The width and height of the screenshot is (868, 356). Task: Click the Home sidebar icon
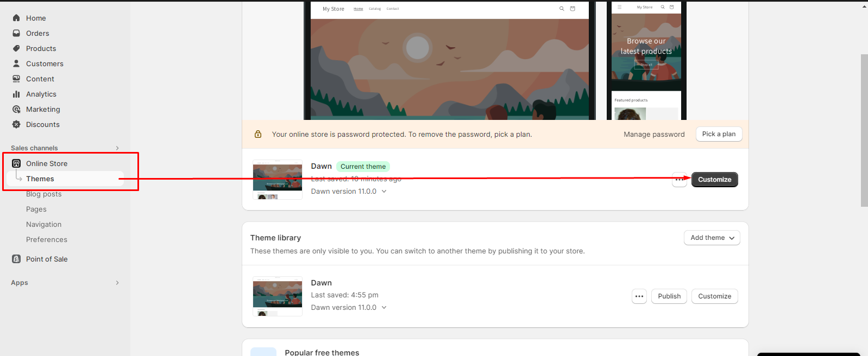[16, 18]
